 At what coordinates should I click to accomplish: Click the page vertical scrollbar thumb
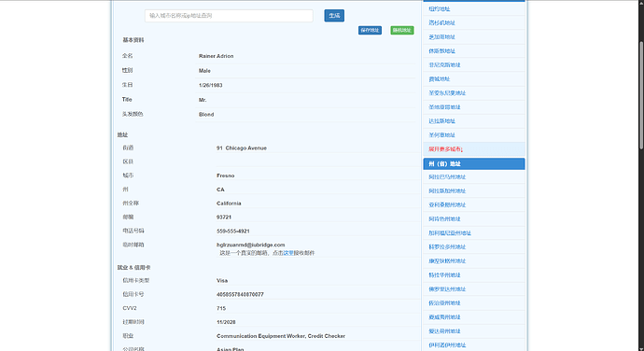coord(641,95)
